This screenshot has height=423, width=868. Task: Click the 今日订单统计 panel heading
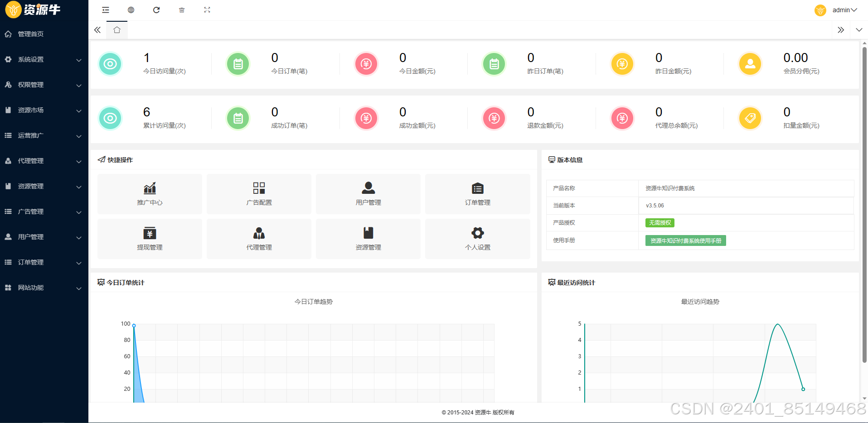[x=121, y=283]
